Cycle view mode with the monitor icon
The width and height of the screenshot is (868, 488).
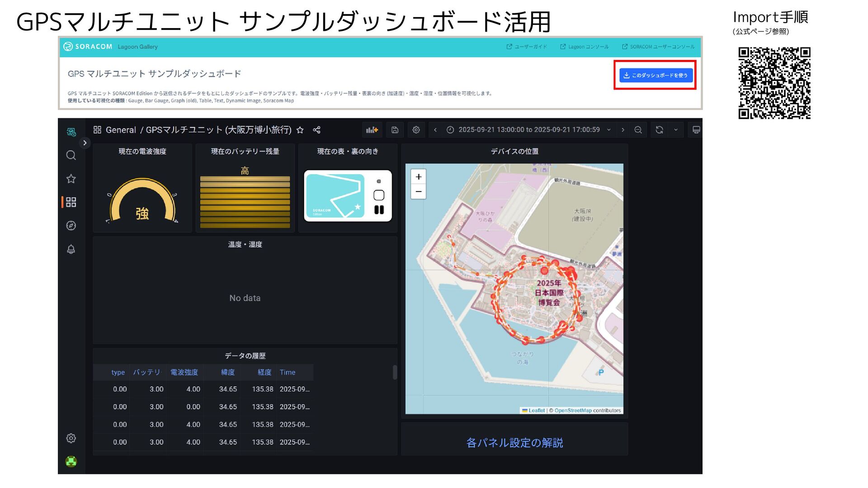696,130
